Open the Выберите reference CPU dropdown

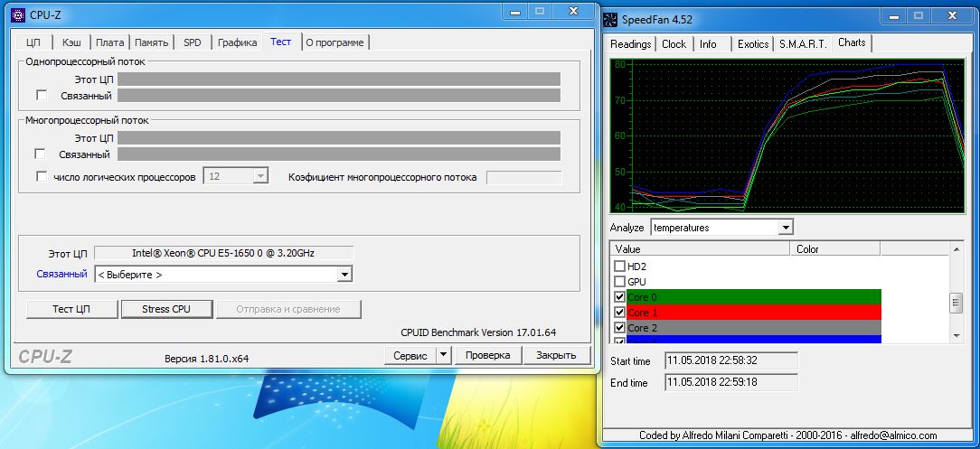[344, 274]
